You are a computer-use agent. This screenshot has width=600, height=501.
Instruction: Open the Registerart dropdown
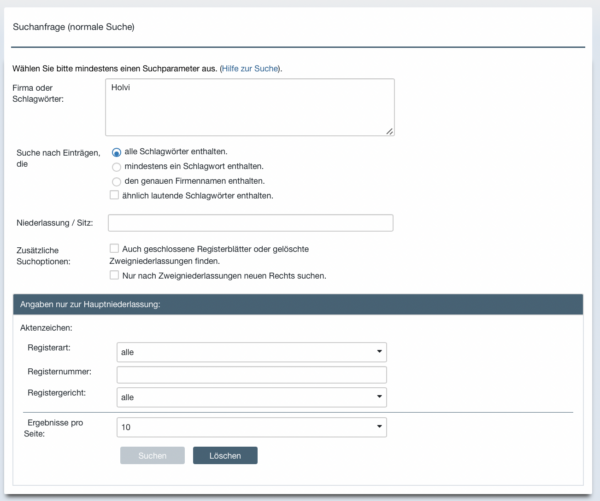pyautogui.click(x=251, y=352)
